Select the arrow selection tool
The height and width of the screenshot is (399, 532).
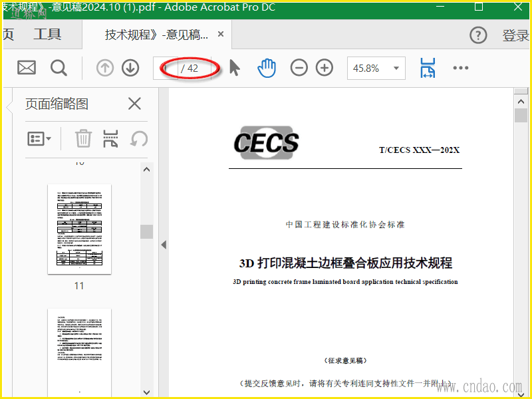tap(235, 68)
